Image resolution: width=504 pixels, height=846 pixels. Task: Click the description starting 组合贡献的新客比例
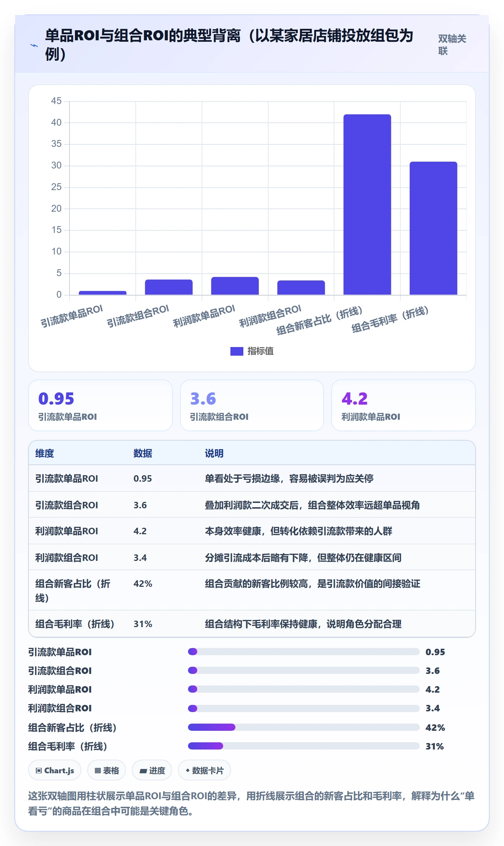click(312, 584)
